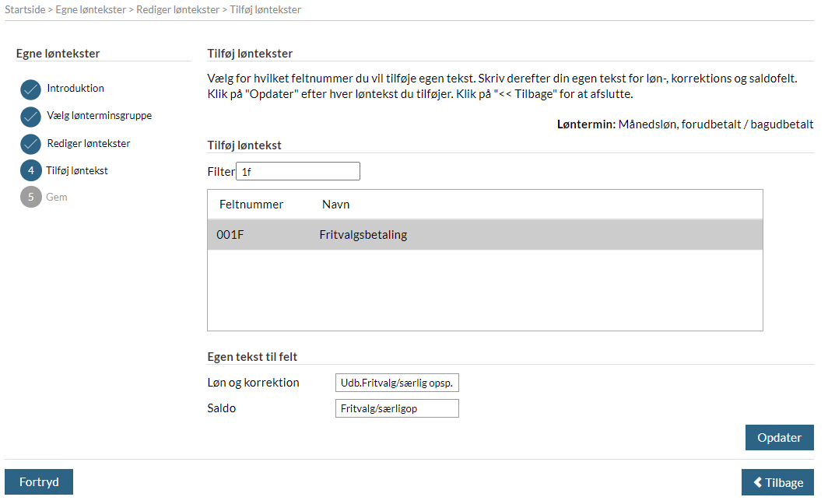This screenshot has height=504, width=828.
Task: Go to Egne løntekster breadcrumb
Action: (x=91, y=9)
